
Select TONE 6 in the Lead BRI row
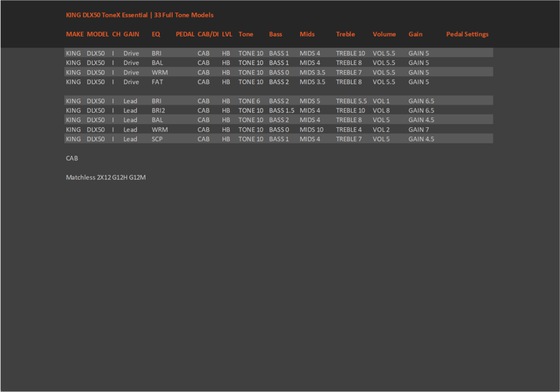coord(249,101)
